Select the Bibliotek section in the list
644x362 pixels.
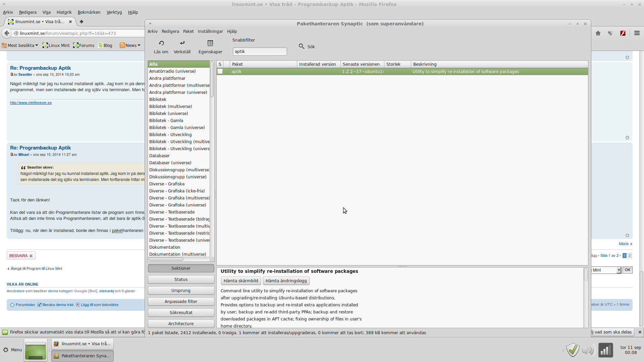coord(179,100)
